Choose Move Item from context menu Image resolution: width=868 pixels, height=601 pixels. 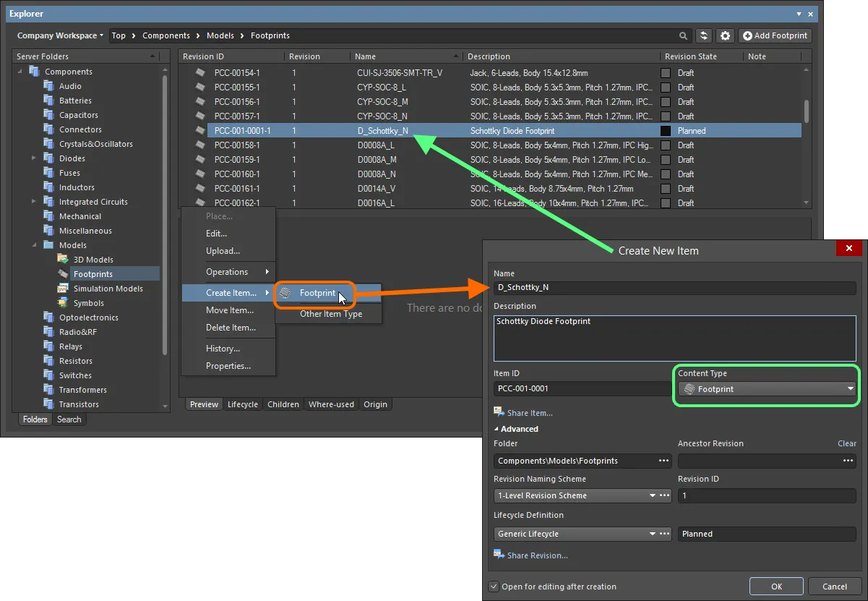229,310
